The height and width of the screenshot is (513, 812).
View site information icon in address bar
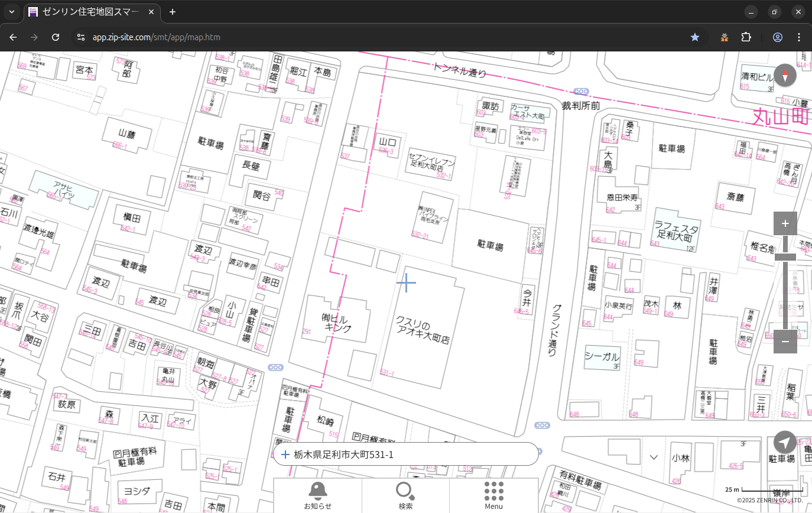[81, 37]
